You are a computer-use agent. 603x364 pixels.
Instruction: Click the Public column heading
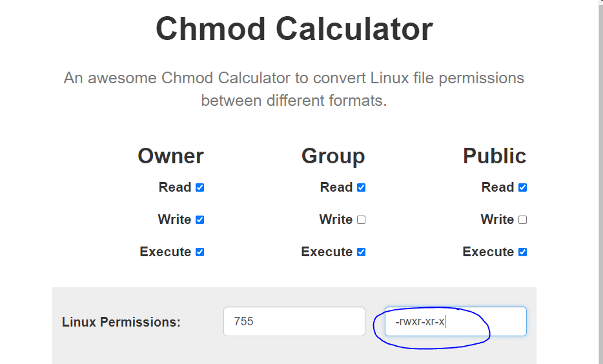point(495,156)
